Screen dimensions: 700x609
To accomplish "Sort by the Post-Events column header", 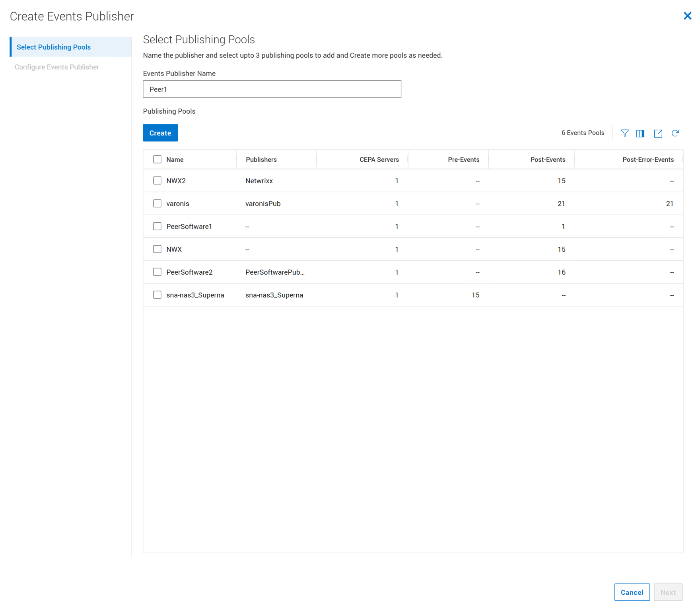I will 547,159.
